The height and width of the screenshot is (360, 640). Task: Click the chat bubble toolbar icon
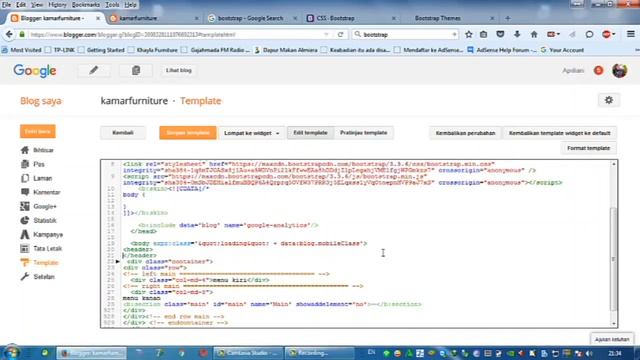pos(589,35)
